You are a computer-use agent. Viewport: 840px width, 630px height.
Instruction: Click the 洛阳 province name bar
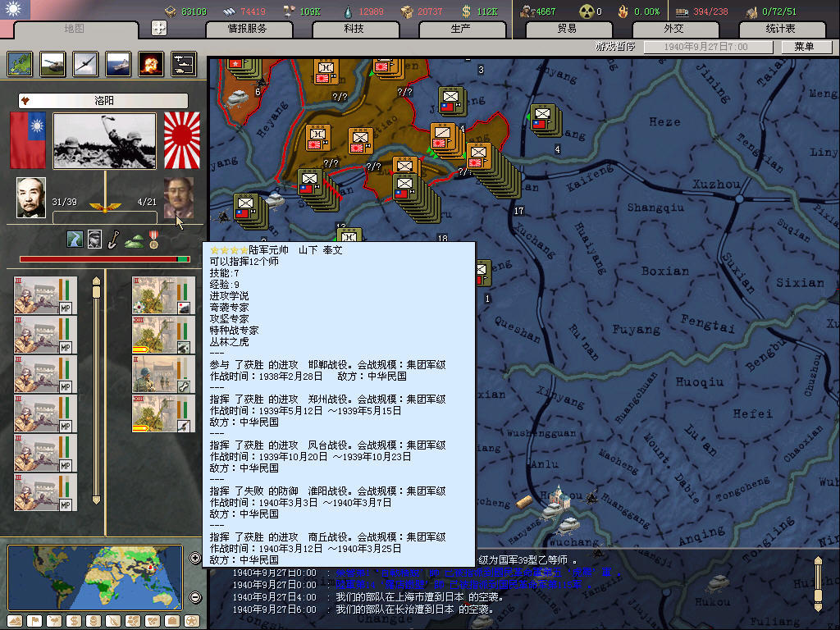pos(103,101)
